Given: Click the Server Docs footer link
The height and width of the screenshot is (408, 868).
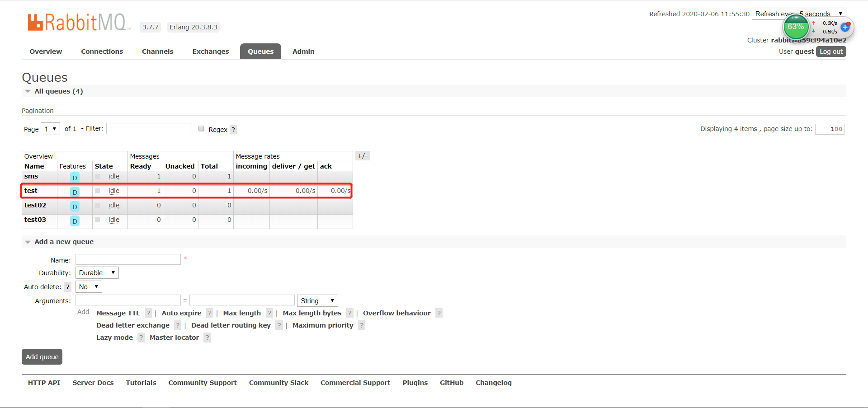Looking at the screenshot, I should pos(93,383).
